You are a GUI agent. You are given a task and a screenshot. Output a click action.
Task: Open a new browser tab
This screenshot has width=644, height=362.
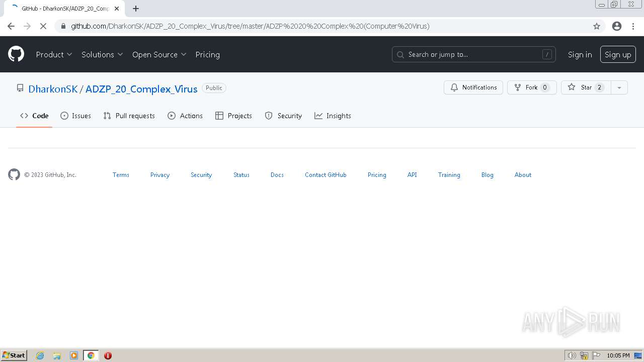pos(136,9)
